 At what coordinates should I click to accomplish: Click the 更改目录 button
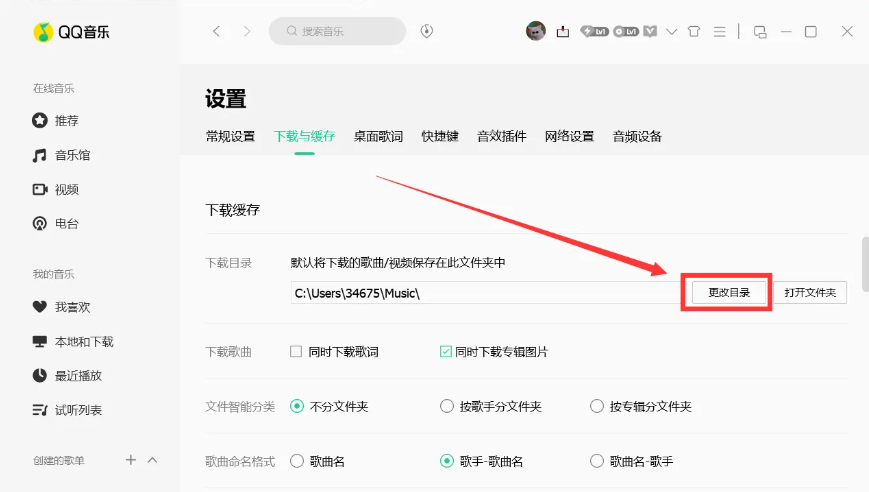click(x=728, y=292)
